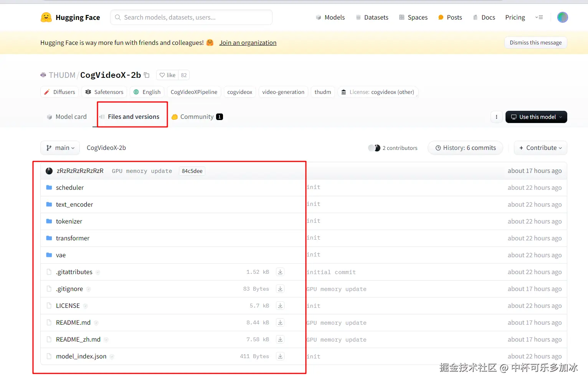The width and height of the screenshot is (588, 383).
Task: Go to Models in navigation
Action: coord(330,17)
